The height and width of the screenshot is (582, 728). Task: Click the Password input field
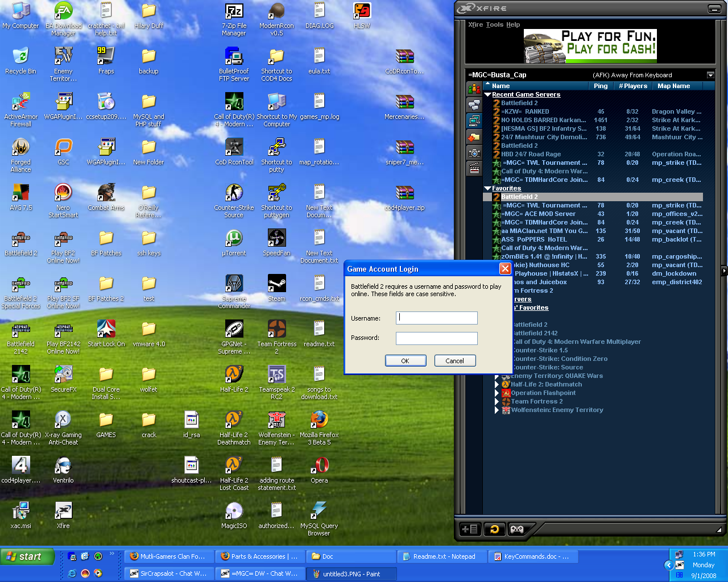pyautogui.click(x=437, y=338)
